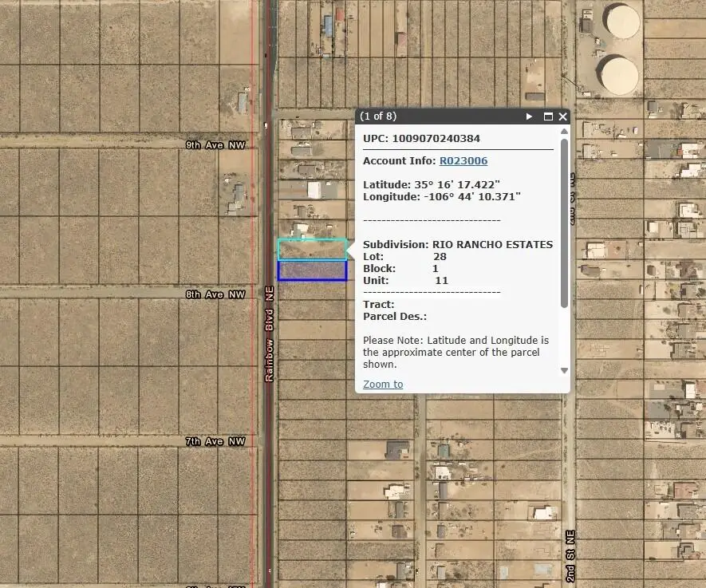Viewport: 706px width, 588px height.
Task: Click the popup's scroll-down arrow
Action: (x=564, y=369)
